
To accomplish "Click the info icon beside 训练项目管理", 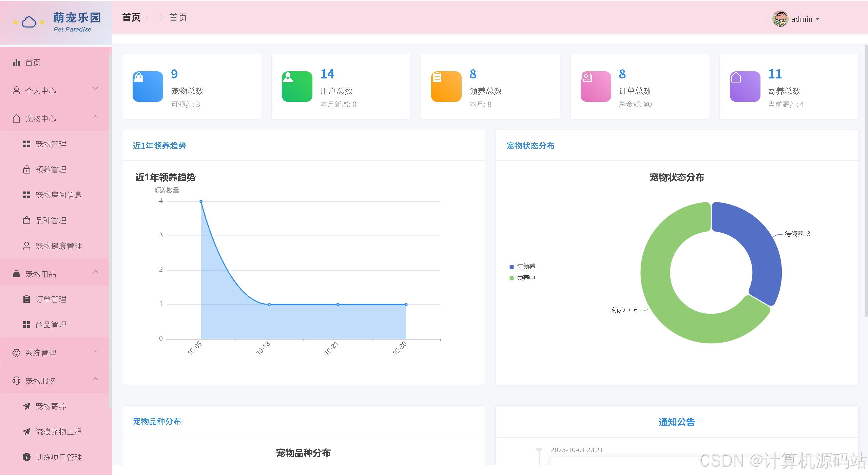I will pos(26,457).
